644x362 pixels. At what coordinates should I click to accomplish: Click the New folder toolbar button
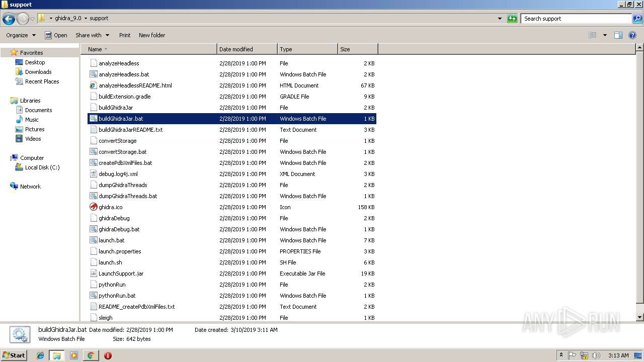click(x=152, y=35)
